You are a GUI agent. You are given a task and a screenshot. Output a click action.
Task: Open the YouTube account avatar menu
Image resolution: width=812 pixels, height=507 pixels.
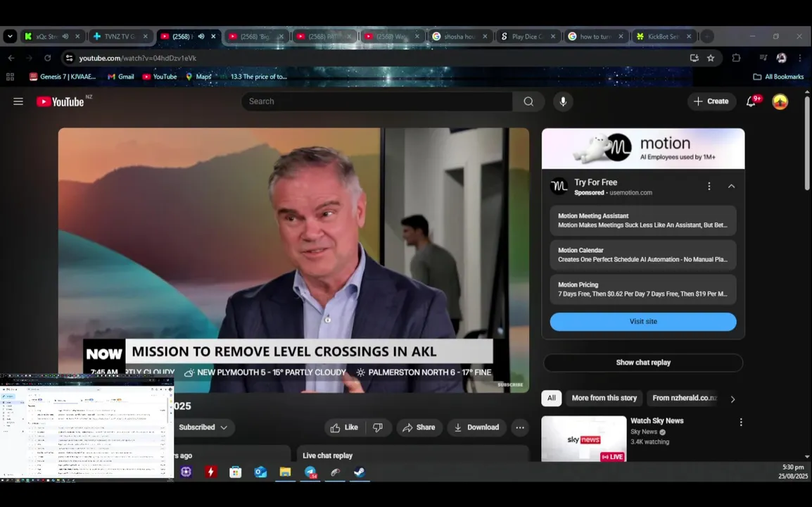[x=780, y=101]
